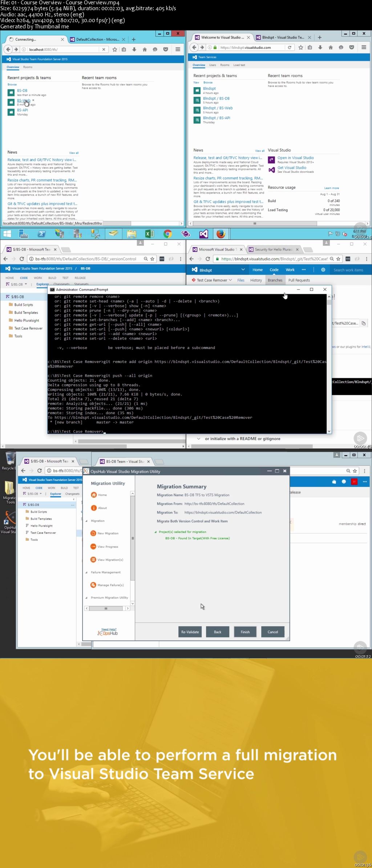
Task: Expand 'or initialize with a README or gitignore'
Action: [x=199, y=439]
